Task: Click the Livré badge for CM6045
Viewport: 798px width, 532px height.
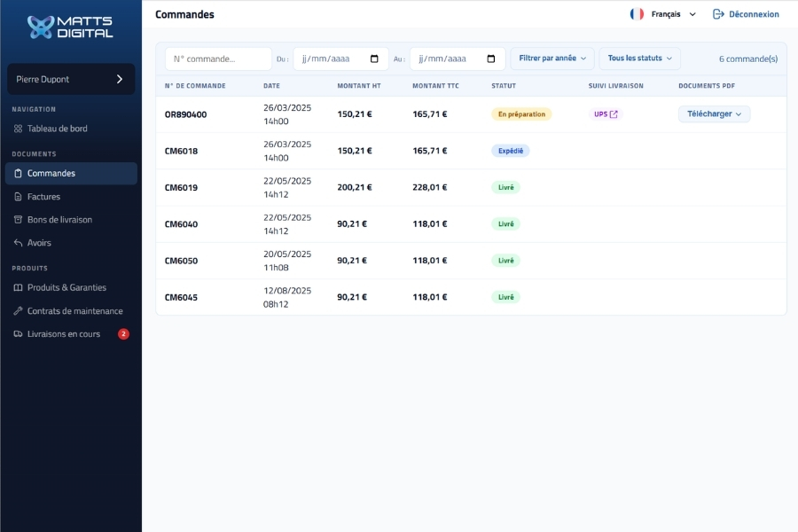Action: [x=506, y=297]
